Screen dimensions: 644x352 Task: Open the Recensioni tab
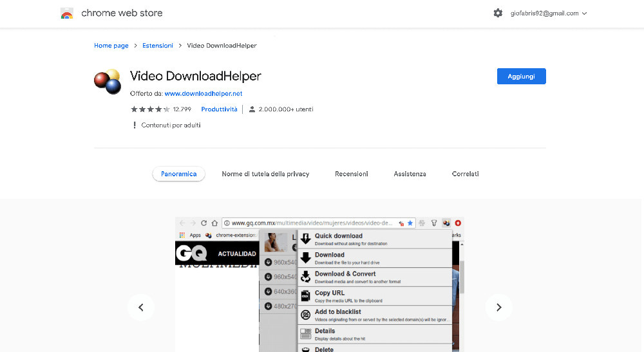pos(352,174)
